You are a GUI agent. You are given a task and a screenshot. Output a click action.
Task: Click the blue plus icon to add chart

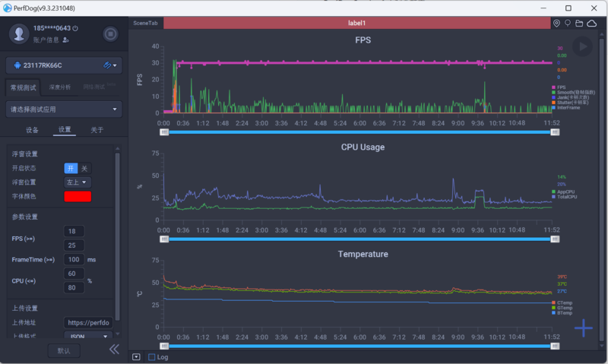click(x=583, y=328)
